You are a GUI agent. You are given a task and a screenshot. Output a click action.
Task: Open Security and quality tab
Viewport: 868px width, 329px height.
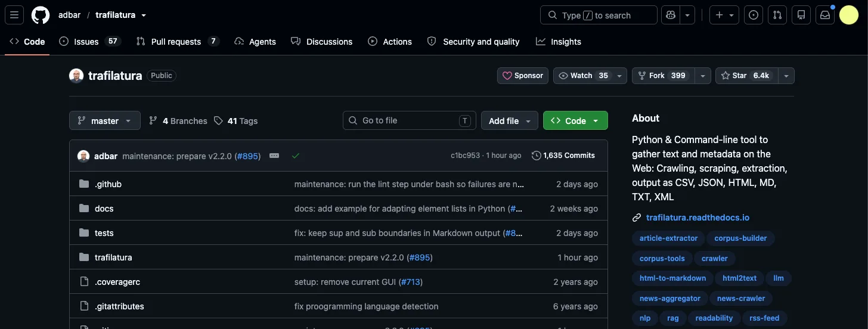[473, 42]
